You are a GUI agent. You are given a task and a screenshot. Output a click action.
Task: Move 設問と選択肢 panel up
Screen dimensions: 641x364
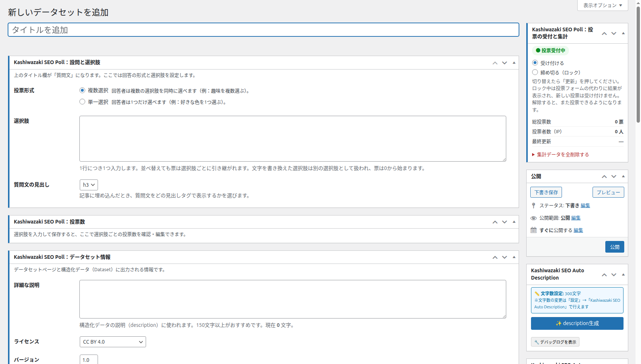click(495, 63)
